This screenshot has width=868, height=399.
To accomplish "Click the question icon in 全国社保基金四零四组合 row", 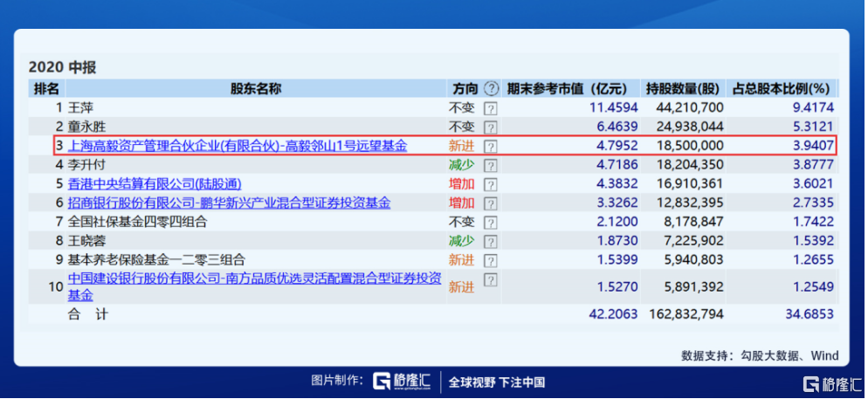I will point(491,223).
